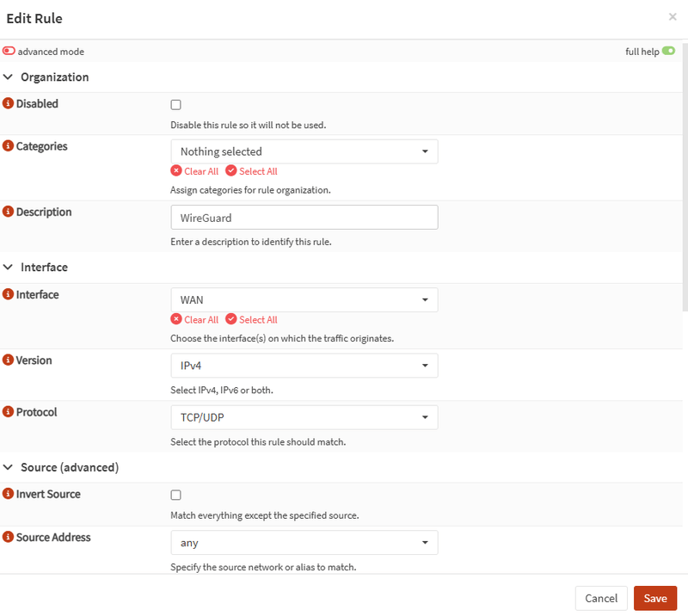This screenshot has height=616, width=688.
Task: Click the info icon beside Disabled
Action: point(8,103)
